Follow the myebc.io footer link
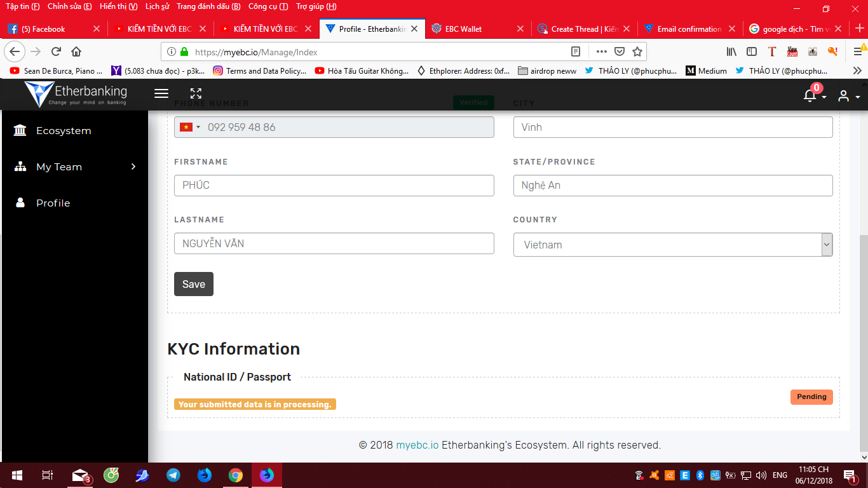The image size is (868, 488). point(417,445)
